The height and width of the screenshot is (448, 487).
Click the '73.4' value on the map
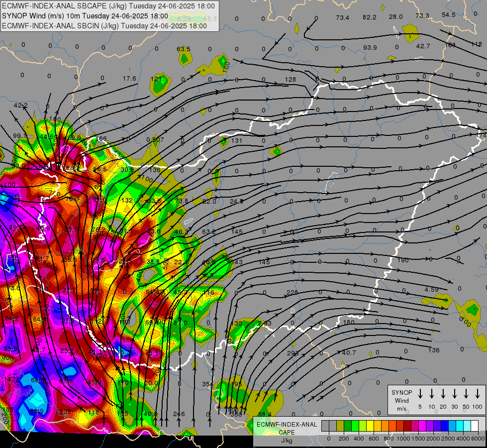(343, 18)
